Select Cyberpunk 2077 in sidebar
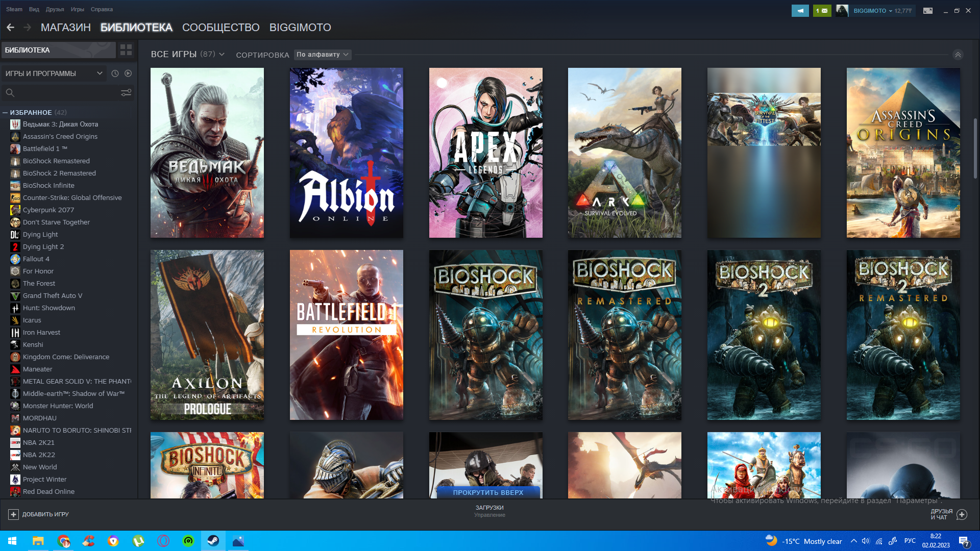Image resolution: width=980 pixels, height=551 pixels. point(48,210)
